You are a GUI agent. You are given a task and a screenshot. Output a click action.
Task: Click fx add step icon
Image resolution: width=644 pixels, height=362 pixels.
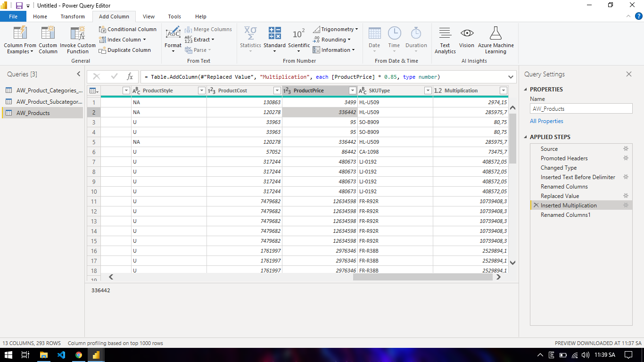(x=130, y=76)
